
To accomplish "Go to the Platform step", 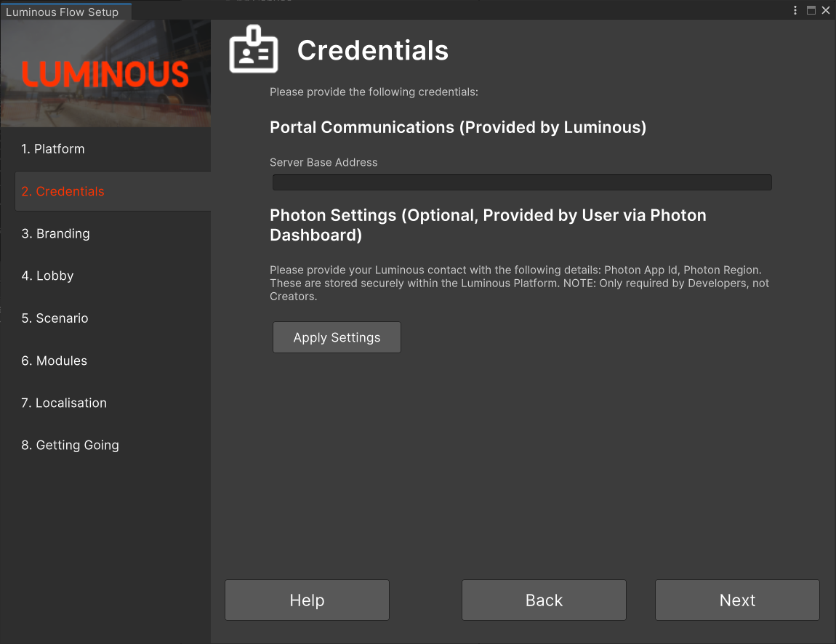I will (x=53, y=149).
